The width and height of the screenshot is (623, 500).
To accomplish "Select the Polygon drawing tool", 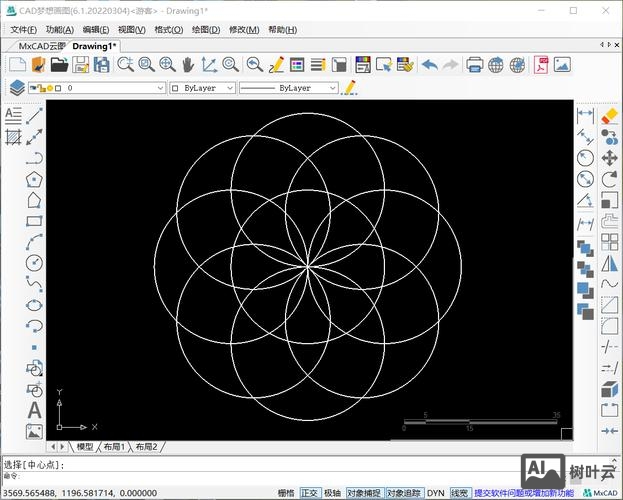I will 35,179.
